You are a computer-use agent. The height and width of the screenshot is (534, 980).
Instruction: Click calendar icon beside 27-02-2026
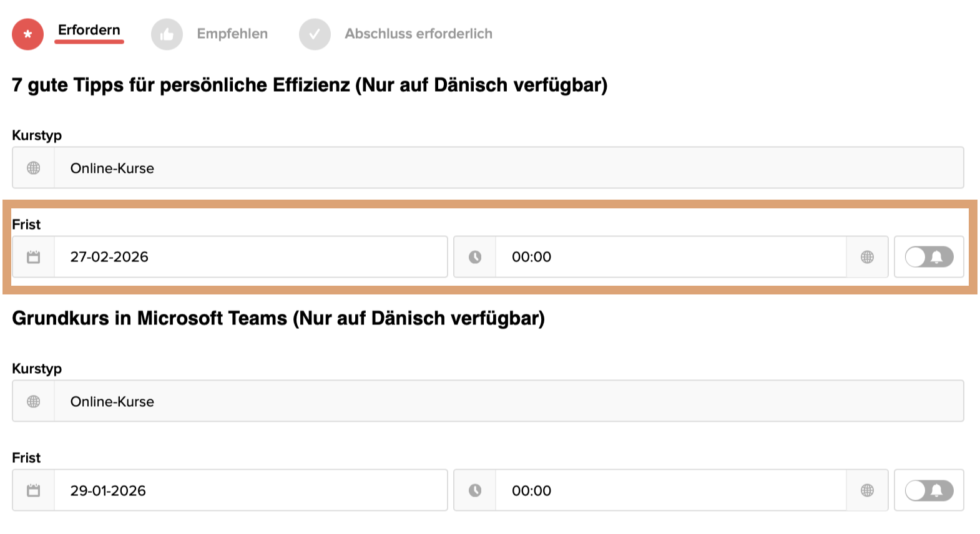pos(34,257)
